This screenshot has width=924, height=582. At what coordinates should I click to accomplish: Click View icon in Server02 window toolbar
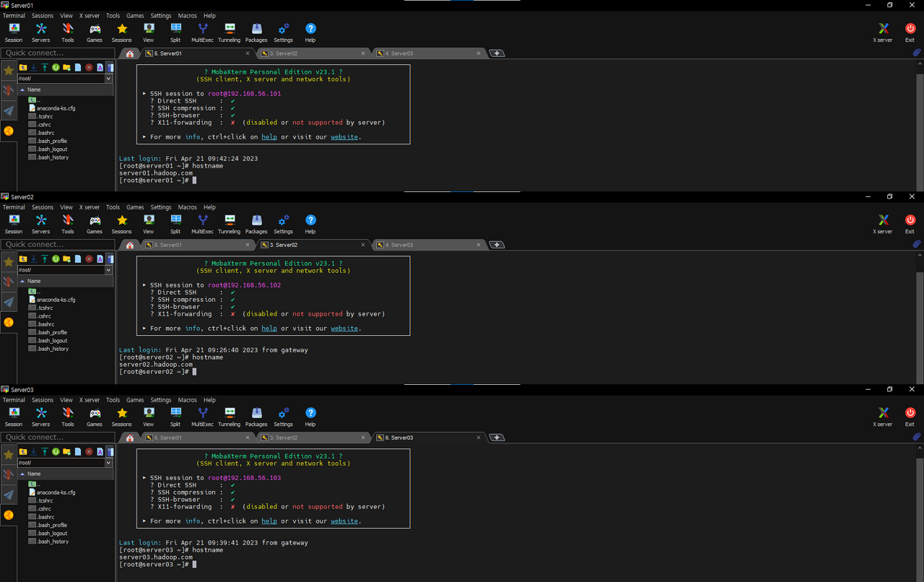[x=149, y=224]
